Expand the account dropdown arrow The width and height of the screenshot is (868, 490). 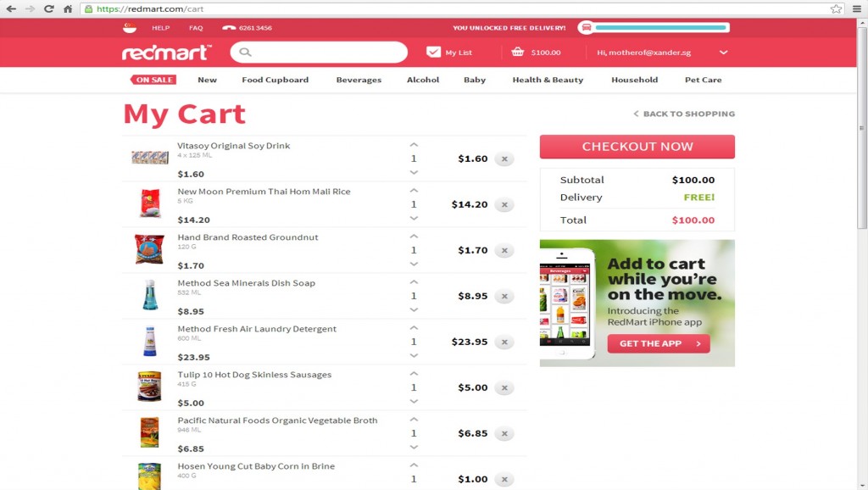(x=723, y=53)
